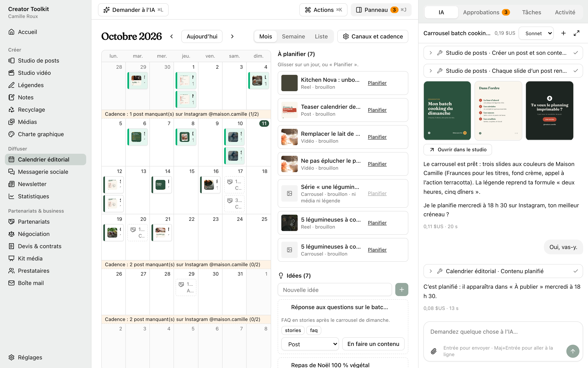This screenshot has width=588, height=368.
Task: Switch to Approbations tab
Action: coord(486,12)
